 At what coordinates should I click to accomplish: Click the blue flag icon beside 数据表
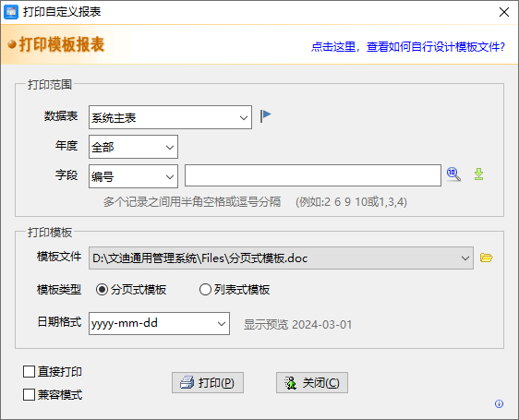[x=265, y=116]
